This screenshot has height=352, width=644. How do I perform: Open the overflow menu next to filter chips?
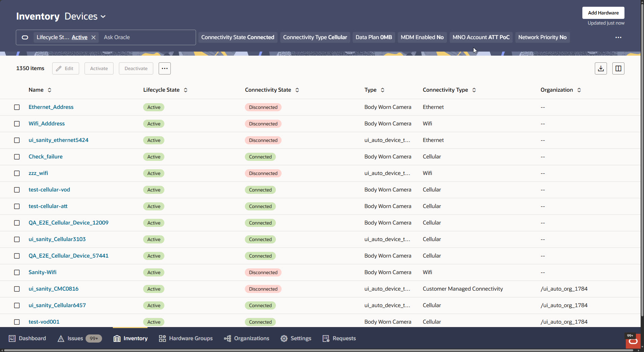[x=618, y=37]
